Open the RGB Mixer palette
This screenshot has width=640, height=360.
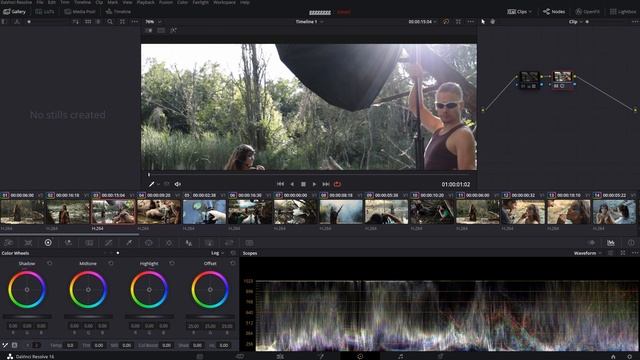pos(68,243)
